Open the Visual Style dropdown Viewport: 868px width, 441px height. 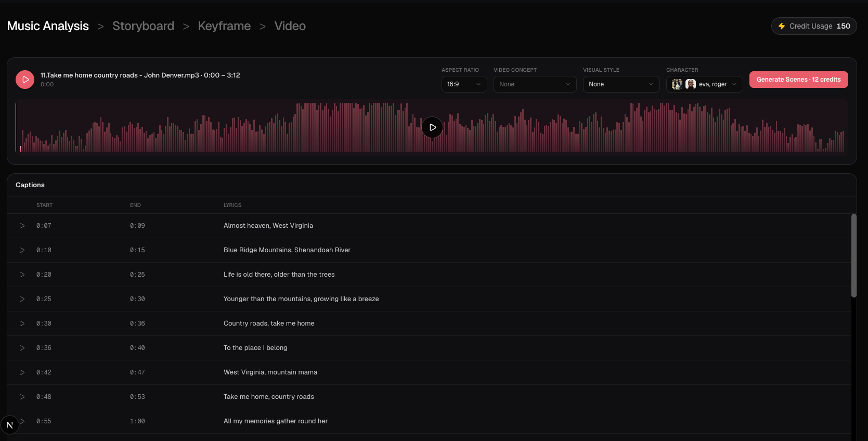click(x=621, y=84)
